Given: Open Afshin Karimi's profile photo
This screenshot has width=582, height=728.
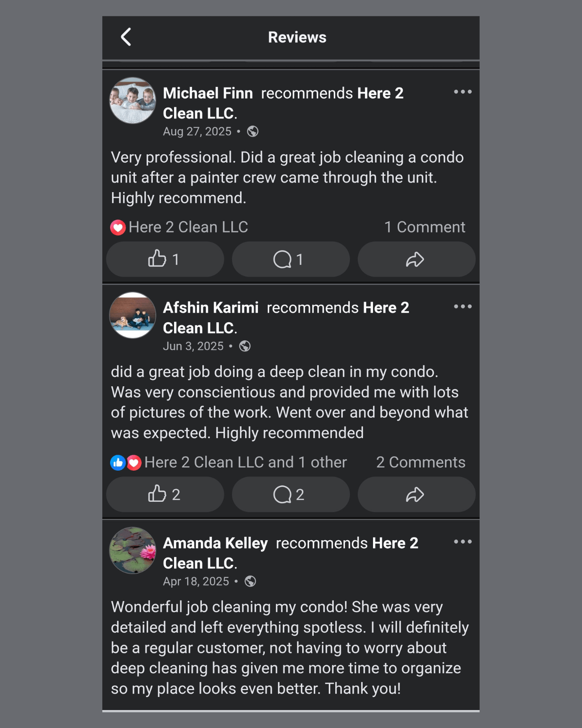Looking at the screenshot, I should [132, 315].
